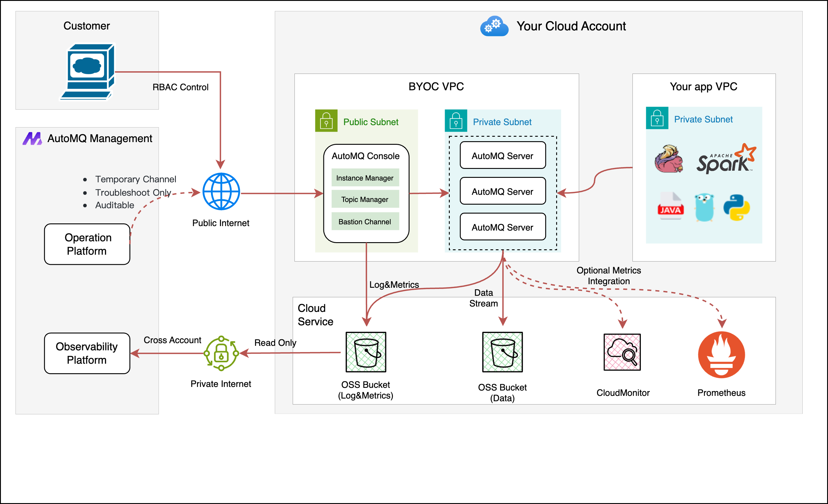This screenshot has width=828, height=504.
Task: Click the Auditable bullet text
Action: tap(114, 205)
